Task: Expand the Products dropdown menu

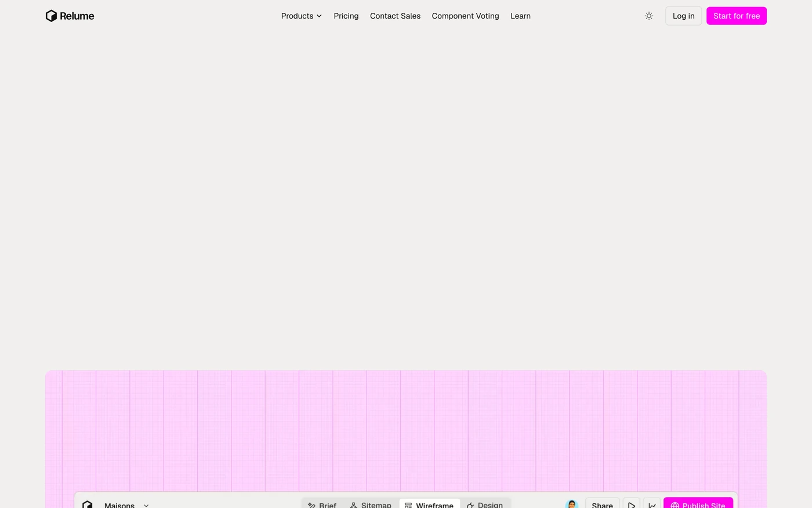Action: tap(301, 16)
